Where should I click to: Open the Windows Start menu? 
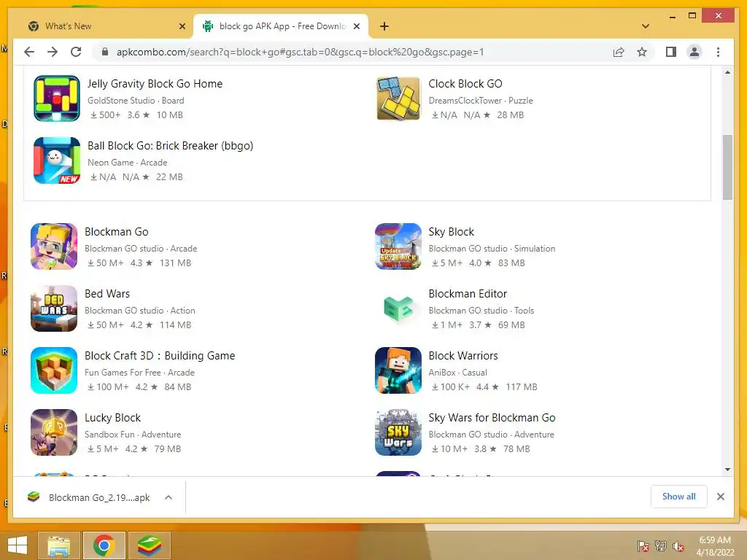coord(18,545)
